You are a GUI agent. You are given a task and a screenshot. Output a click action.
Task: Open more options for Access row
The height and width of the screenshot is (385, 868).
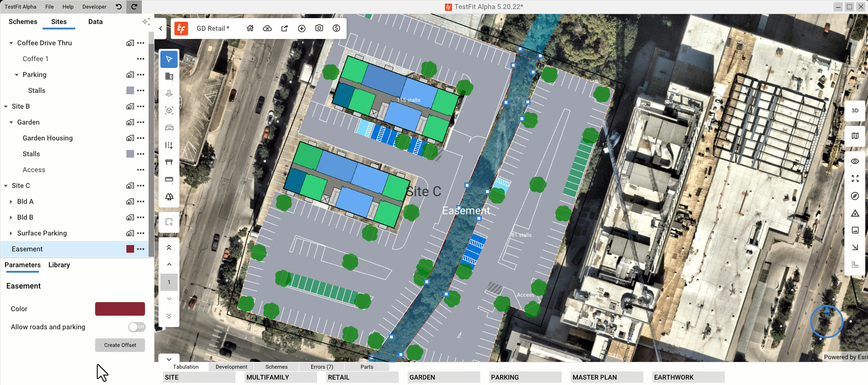coord(140,170)
